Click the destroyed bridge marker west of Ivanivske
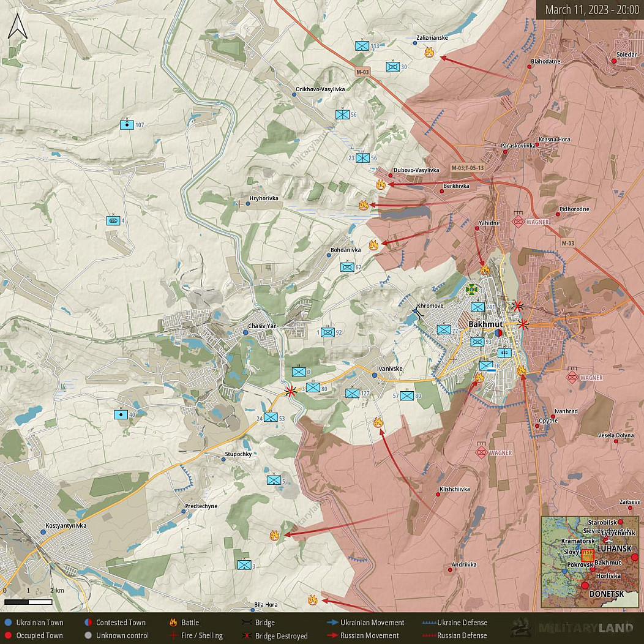The width and height of the screenshot is (644, 644). (291, 391)
